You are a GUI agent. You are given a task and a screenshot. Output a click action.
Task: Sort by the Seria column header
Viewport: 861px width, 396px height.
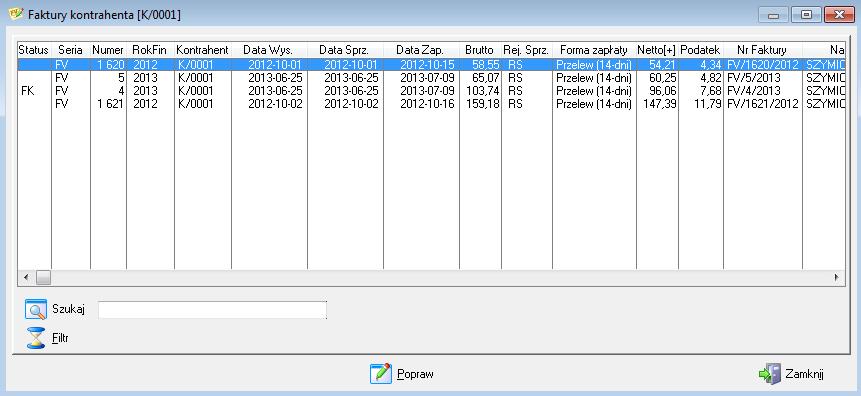71,49
